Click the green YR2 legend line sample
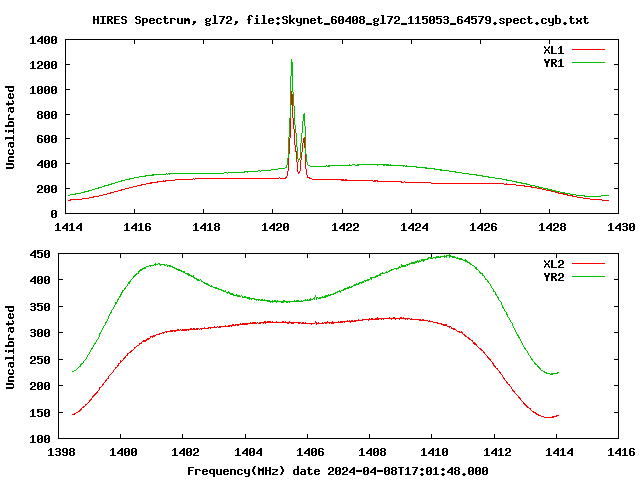The image size is (640, 480). [x=588, y=277]
